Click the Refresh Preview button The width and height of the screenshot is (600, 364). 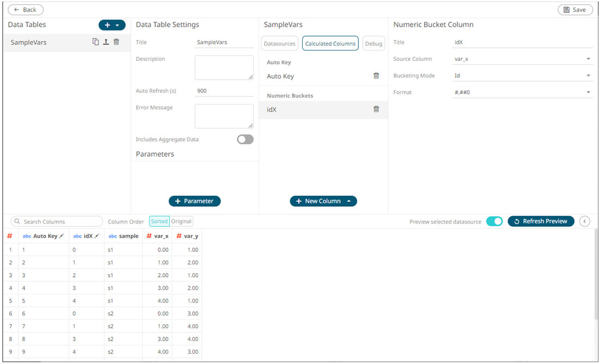point(541,221)
